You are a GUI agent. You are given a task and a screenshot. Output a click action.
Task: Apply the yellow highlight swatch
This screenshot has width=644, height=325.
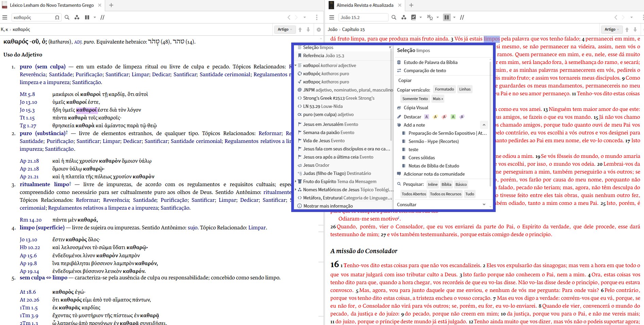click(435, 117)
